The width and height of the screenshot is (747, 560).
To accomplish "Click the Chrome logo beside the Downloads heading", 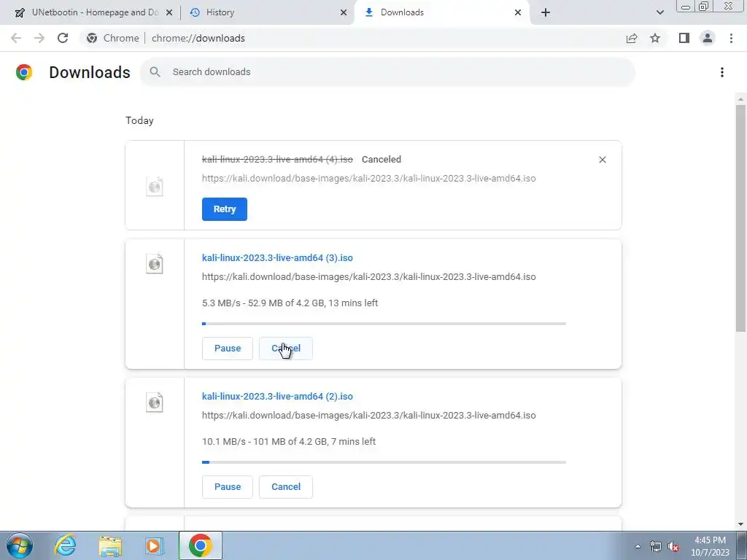I will click(24, 72).
